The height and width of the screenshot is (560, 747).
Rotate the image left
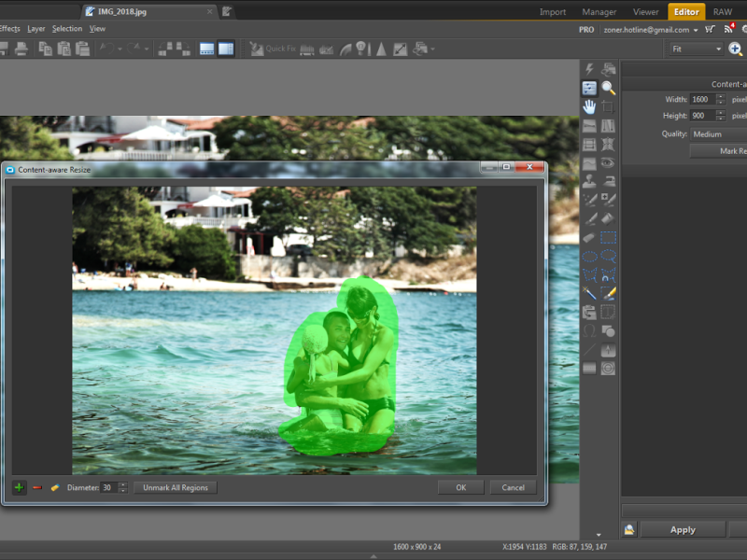[x=165, y=49]
